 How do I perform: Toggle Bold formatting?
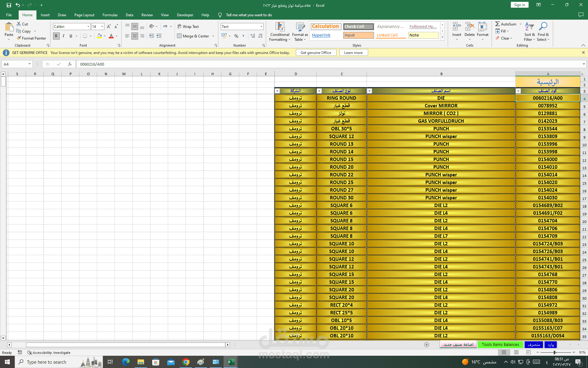(x=56, y=36)
